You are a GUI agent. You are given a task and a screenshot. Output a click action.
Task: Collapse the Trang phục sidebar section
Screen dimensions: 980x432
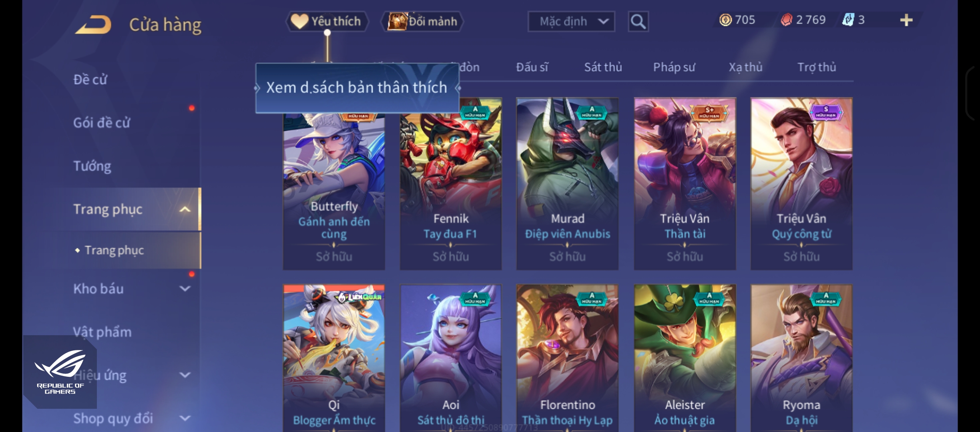tap(185, 209)
